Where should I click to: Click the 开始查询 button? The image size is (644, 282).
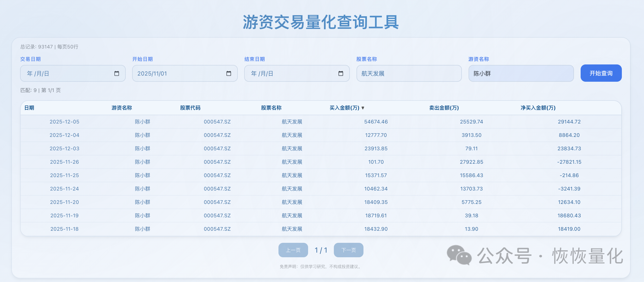click(x=601, y=73)
